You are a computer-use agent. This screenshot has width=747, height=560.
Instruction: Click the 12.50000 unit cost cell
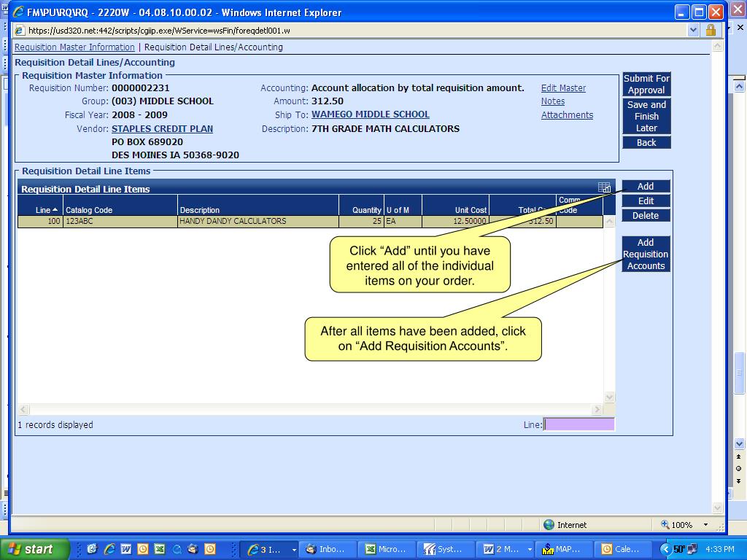click(x=455, y=222)
